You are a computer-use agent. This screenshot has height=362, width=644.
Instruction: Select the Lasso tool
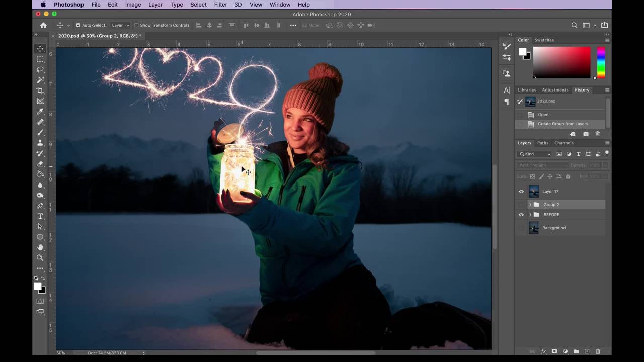point(40,69)
